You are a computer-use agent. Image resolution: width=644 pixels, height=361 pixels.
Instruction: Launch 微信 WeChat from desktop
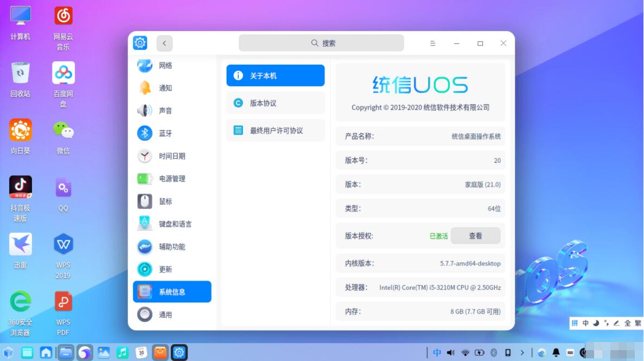[x=63, y=137]
